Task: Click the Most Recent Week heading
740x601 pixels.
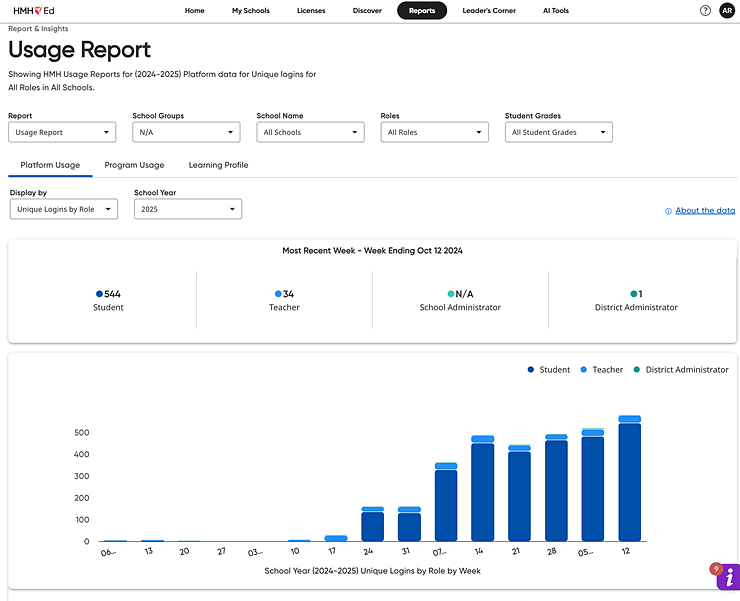Action: coord(372,251)
